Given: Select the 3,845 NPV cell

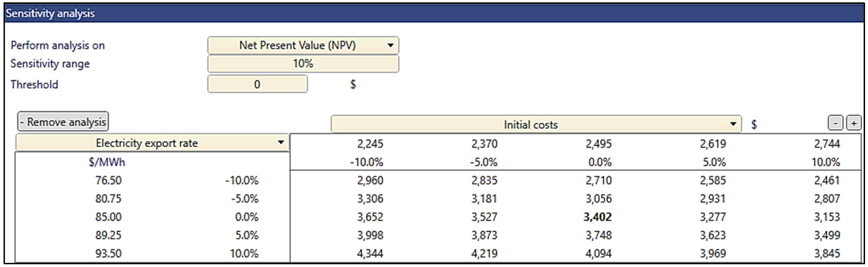Looking at the screenshot, I should point(827,253).
